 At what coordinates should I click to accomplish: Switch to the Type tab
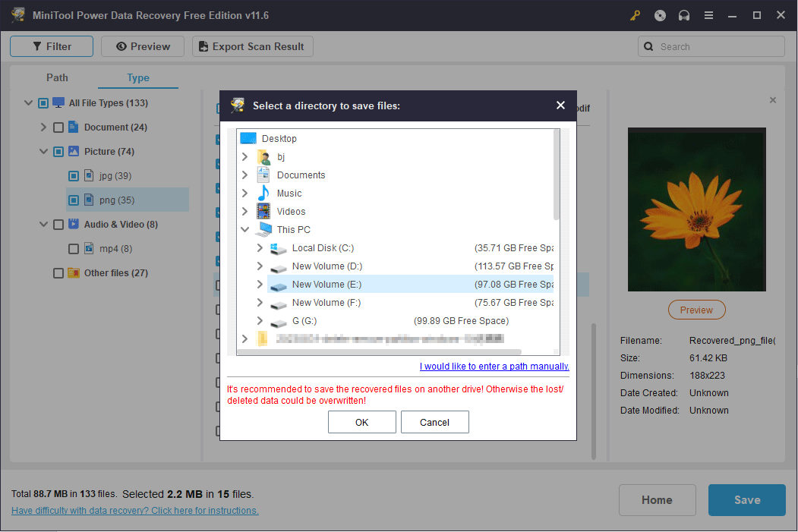138,78
